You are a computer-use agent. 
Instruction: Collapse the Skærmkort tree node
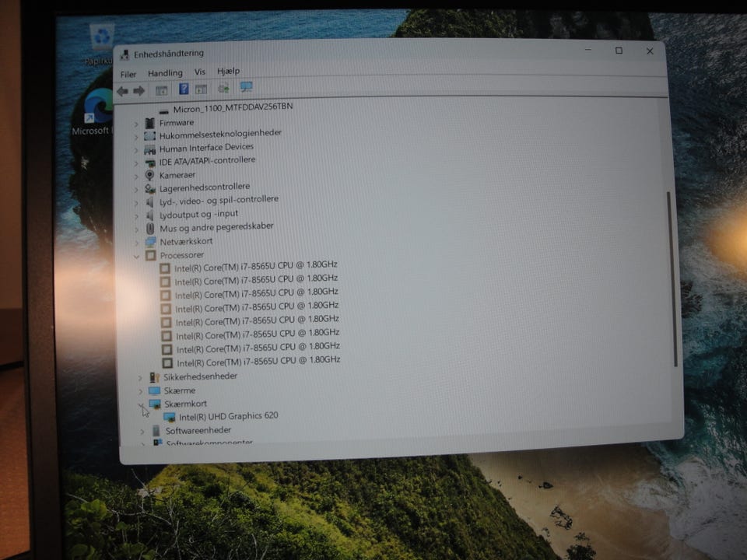coord(142,404)
